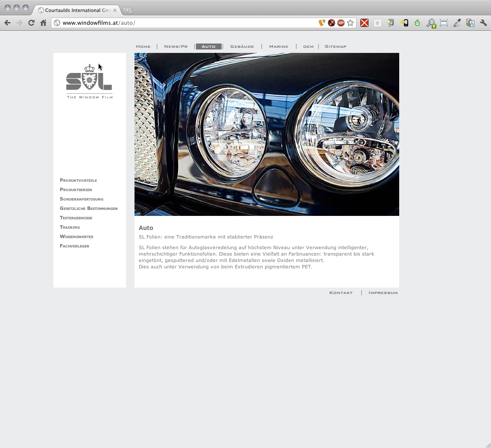491x448 pixels.
Task: Select the eyedropper color picker extension
Action: tap(457, 23)
